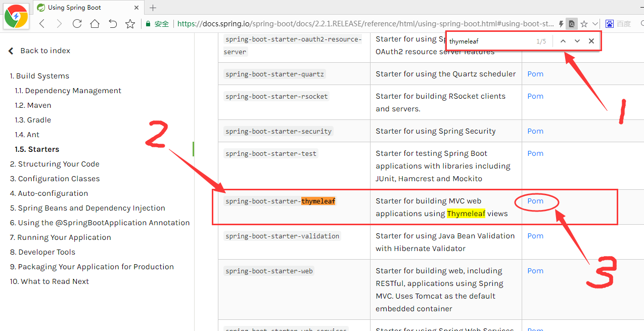Open 2. Structuring Your Code
The height and width of the screenshot is (331, 644).
tap(55, 164)
